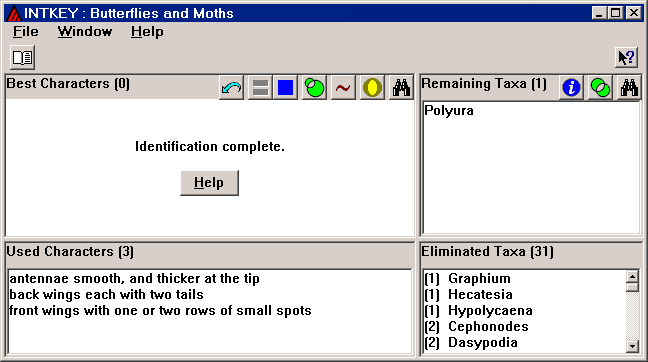This screenshot has height=362, width=648.
Task: Click the context help pointer icon
Action: click(x=627, y=57)
